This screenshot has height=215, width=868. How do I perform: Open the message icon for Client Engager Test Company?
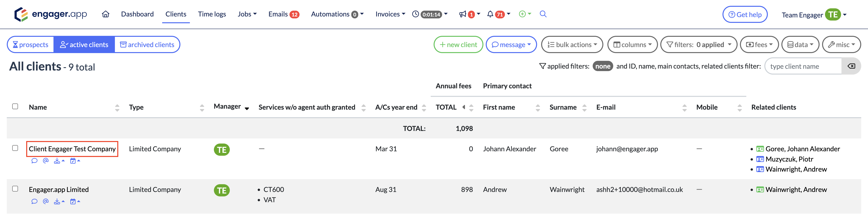point(34,161)
